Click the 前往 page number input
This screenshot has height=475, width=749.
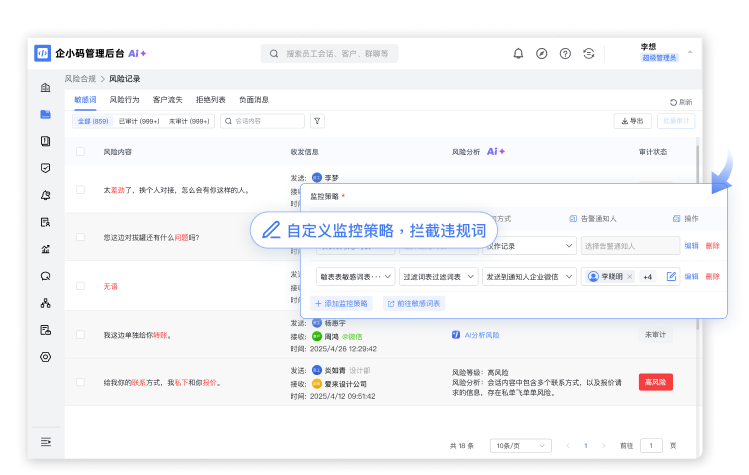click(651, 445)
